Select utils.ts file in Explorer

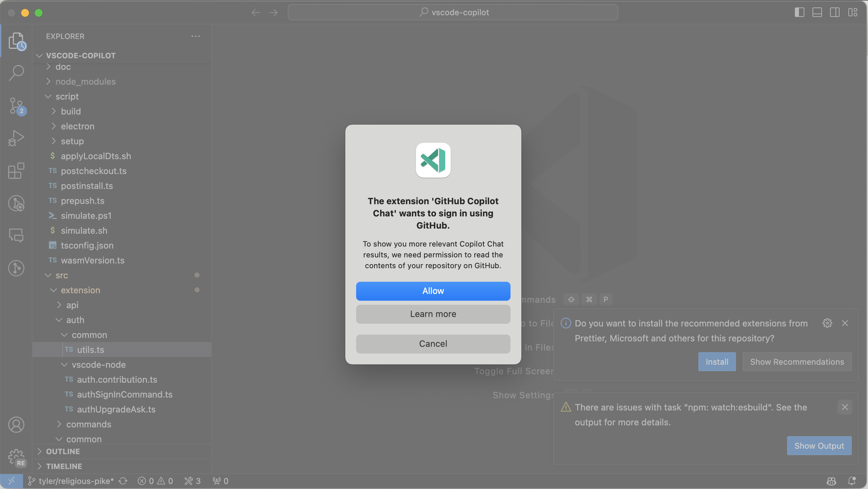click(x=91, y=349)
